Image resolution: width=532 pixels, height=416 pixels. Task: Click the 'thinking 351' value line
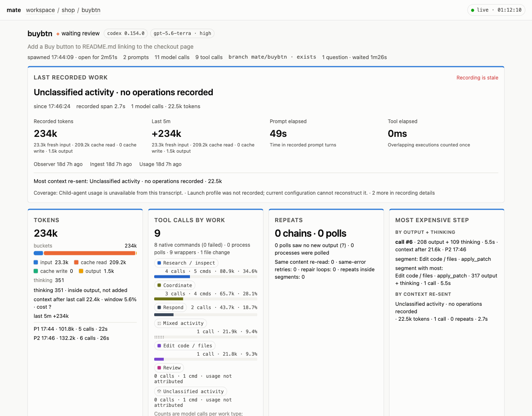click(x=49, y=280)
